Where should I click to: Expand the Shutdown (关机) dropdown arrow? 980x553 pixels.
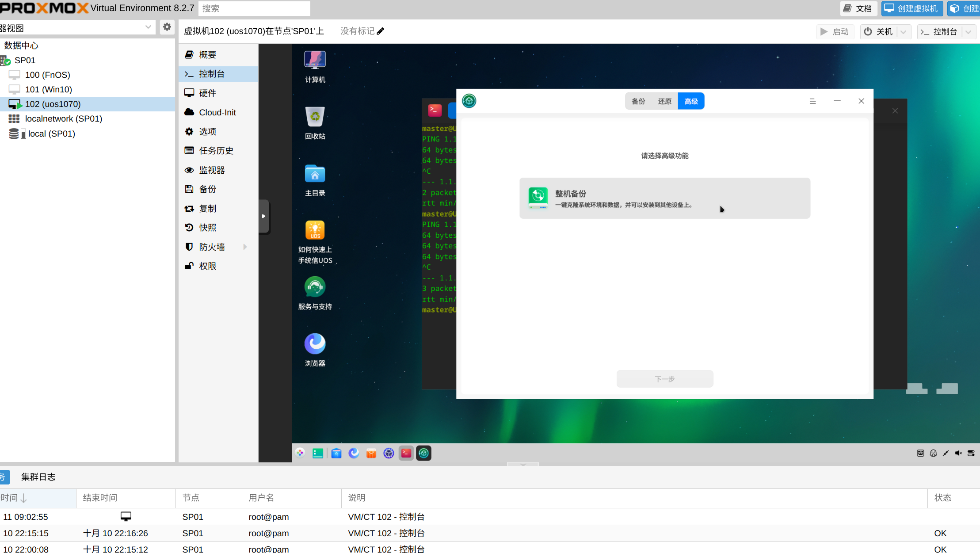(903, 32)
